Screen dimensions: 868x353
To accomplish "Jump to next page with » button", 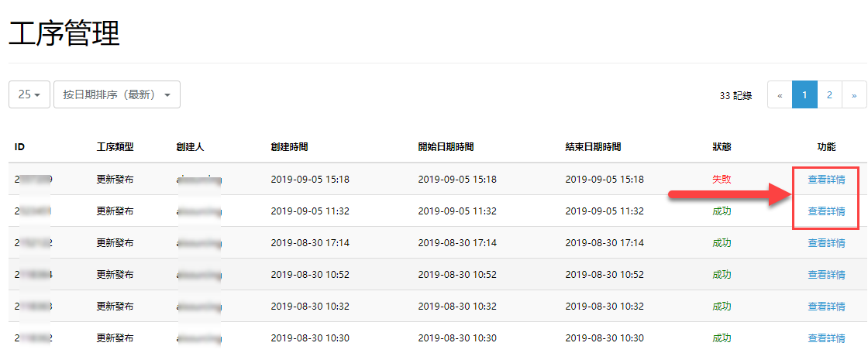I will coord(854,94).
